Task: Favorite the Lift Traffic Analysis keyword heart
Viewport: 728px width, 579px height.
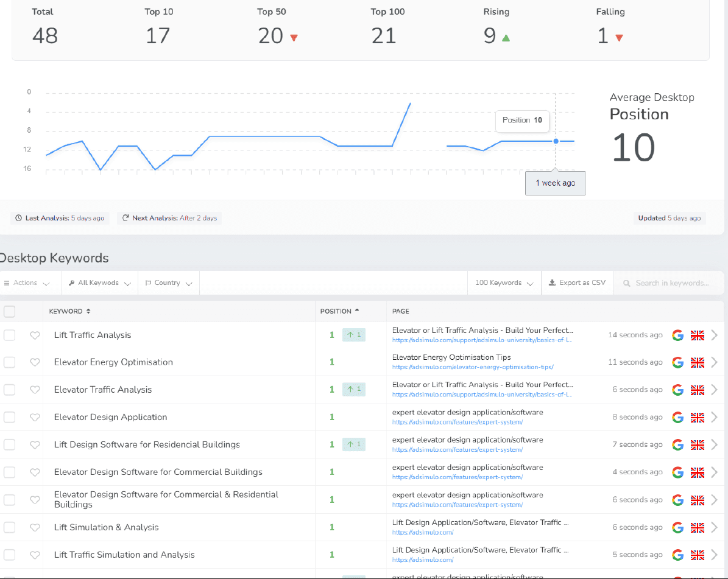Action: (x=35, y=335)
